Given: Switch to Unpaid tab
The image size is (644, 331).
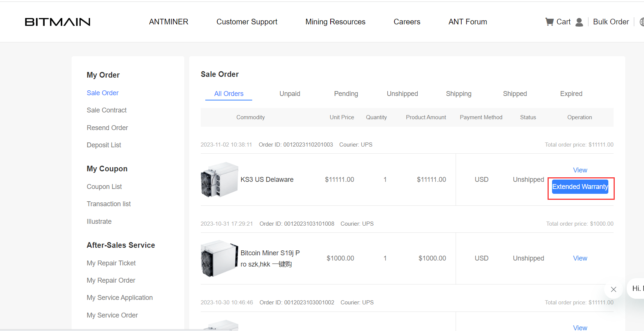Looking at the screenshot, I should pyautogui.click(x=290, y=94).
